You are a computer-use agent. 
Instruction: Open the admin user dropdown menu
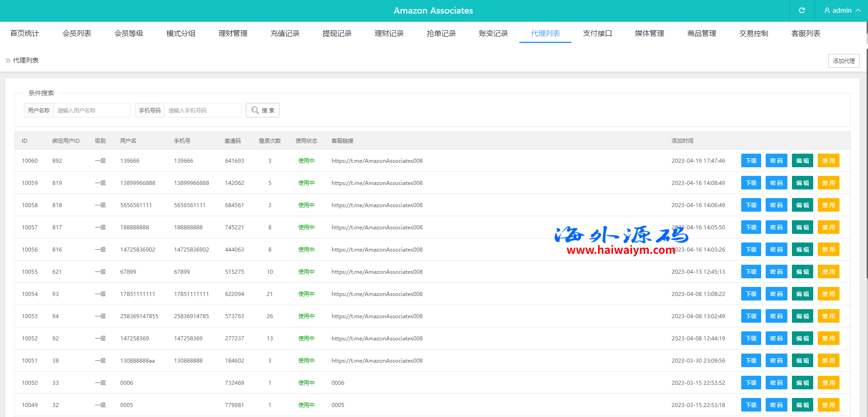(842, 10)
